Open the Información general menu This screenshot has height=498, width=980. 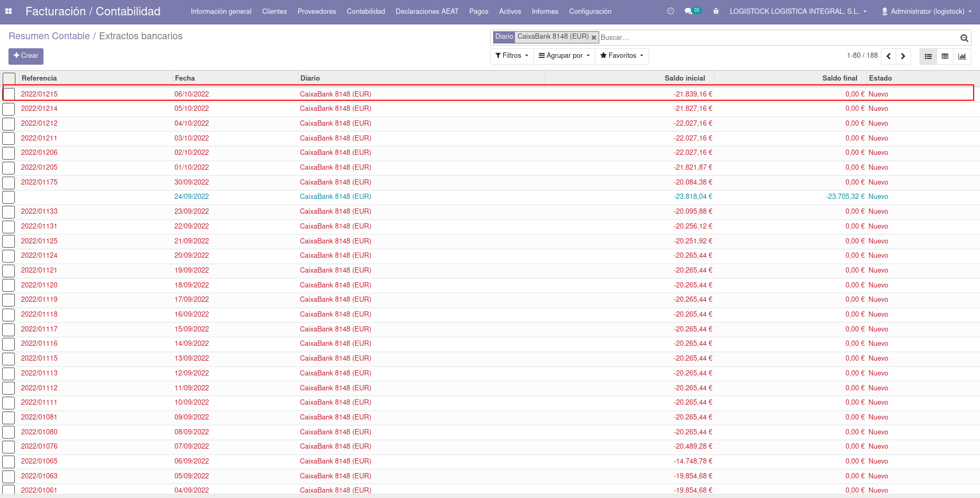[x=221, y=11]
